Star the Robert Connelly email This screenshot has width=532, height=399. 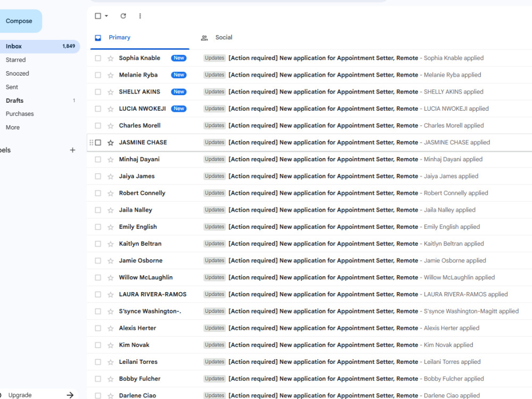[111, 194]
